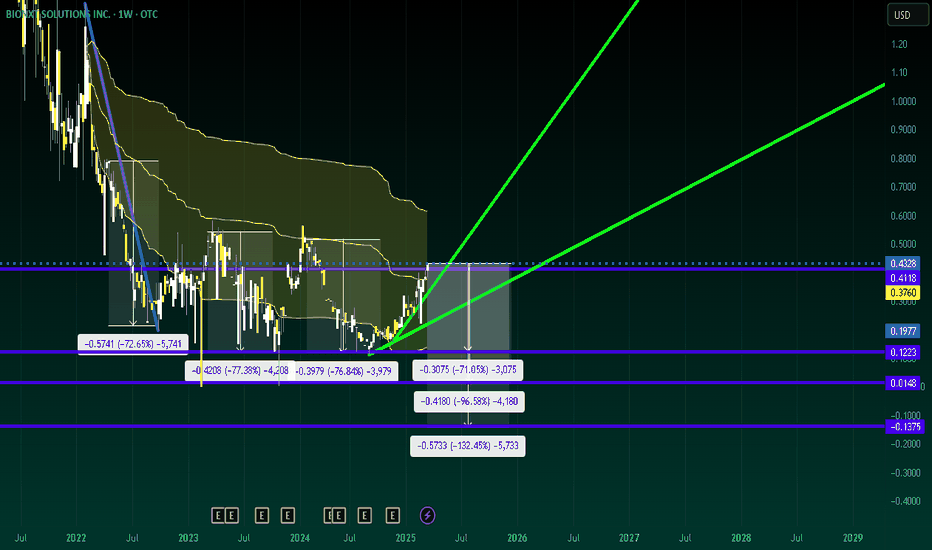Open the USD currency selector
Viewport: 932px width, 550px height.
[907, 15]
